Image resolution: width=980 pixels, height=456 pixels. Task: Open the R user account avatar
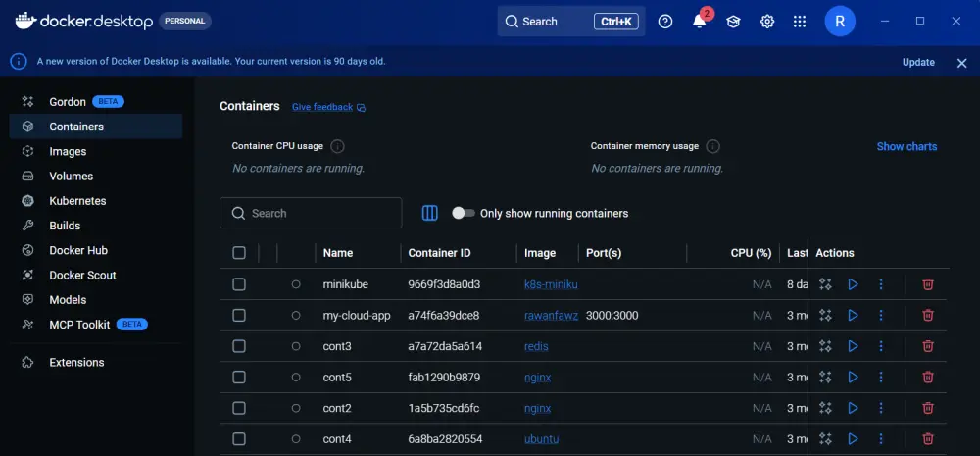[x=840, y=22]
